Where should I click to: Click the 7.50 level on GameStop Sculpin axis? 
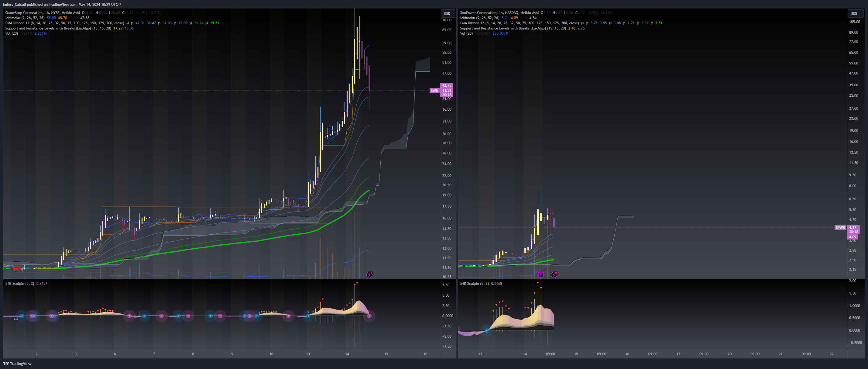tap(445, 285)
